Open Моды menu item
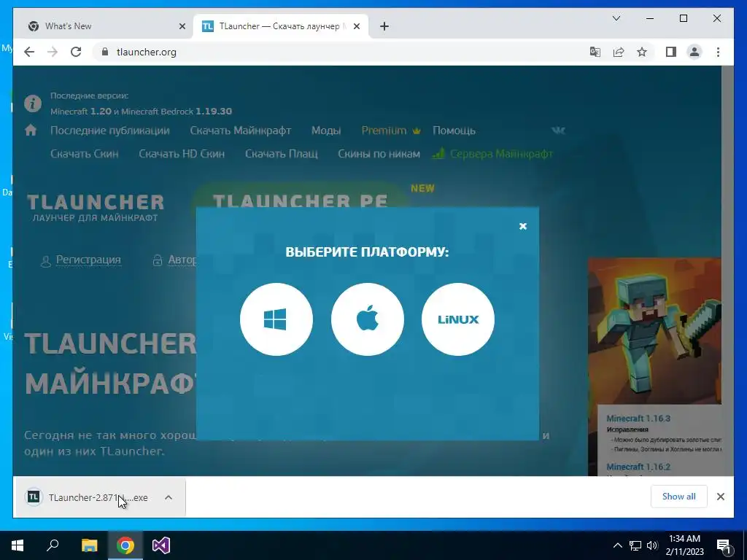The height and width of the screenshot is (560, 747). point(326,131)
